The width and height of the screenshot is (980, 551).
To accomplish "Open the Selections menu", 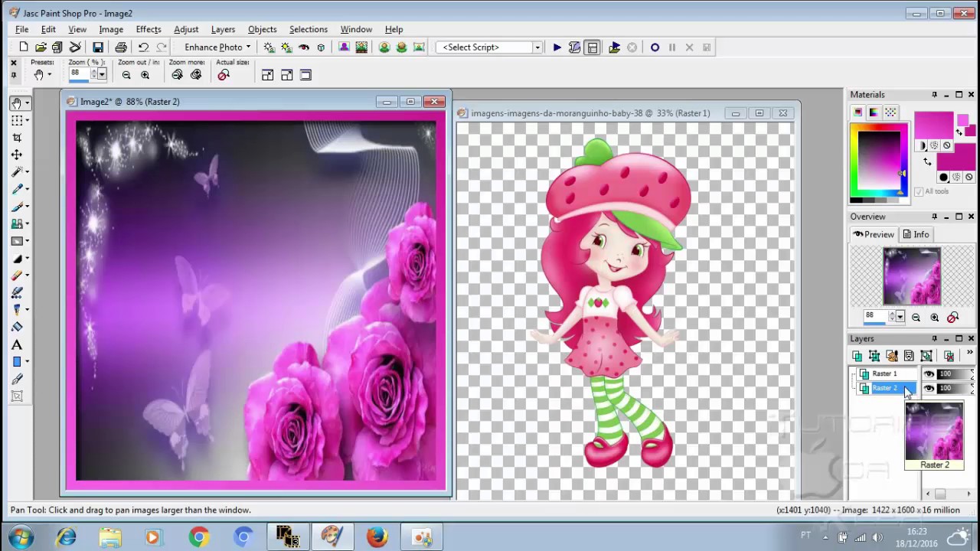I will coord(309,29).
